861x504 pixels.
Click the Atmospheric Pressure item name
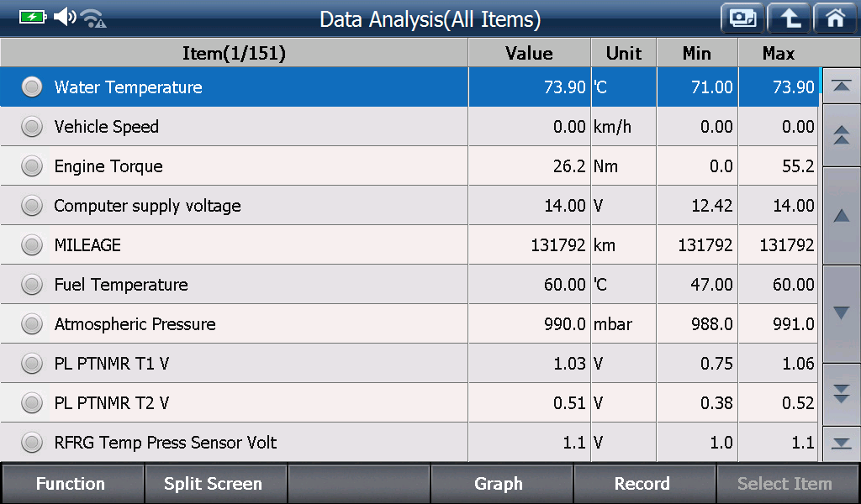coord(135,324)
